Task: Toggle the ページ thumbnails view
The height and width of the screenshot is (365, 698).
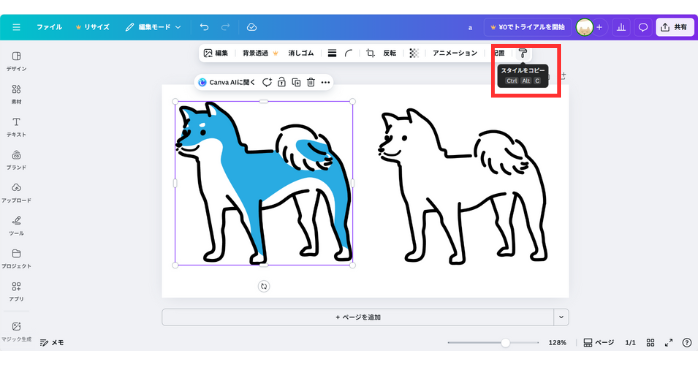Action: click(599, 342)
